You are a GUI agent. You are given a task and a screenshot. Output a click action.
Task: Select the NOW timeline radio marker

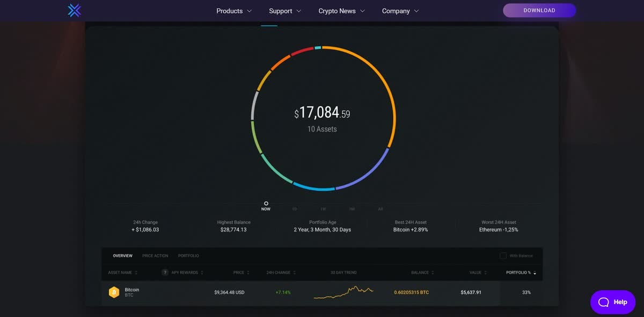click(x=266, y=204)
